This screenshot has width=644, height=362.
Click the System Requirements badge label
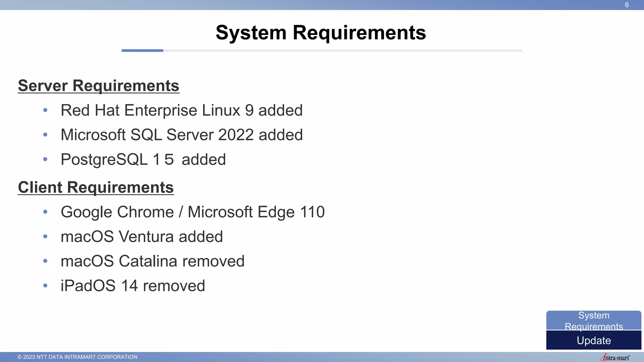click(594, 321)
